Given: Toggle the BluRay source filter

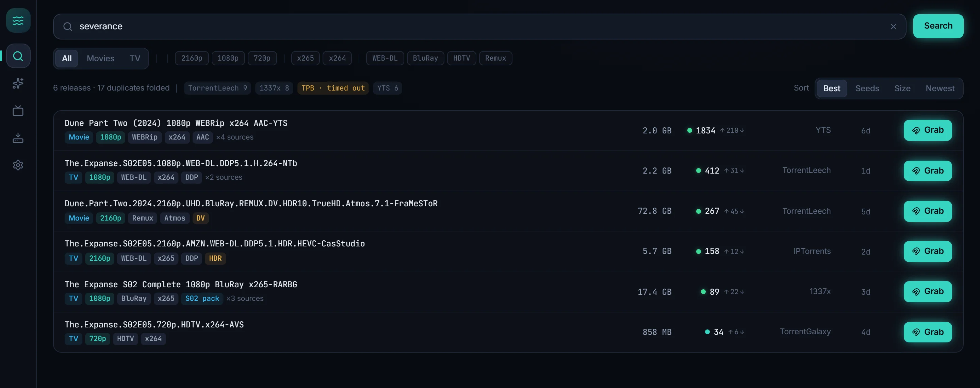Looking at the screenshot, I should tap(425, 59).
